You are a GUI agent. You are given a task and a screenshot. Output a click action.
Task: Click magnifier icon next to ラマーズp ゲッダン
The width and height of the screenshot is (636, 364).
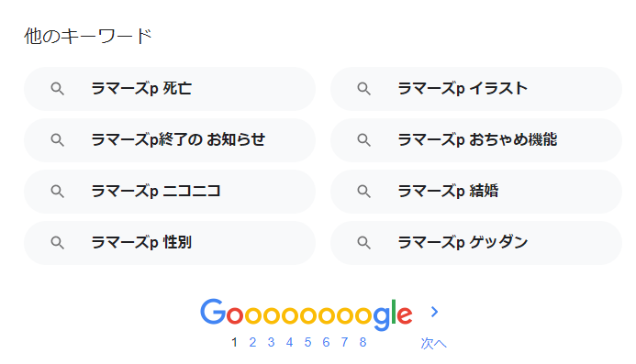click(363, 243)
